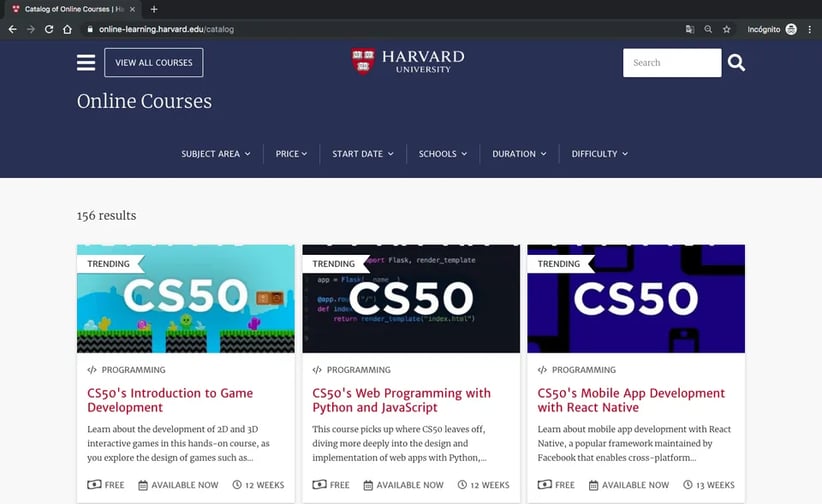
Task: Click FREE on Mobile App card
Action: pyautogui.click(x=565, y=485)
